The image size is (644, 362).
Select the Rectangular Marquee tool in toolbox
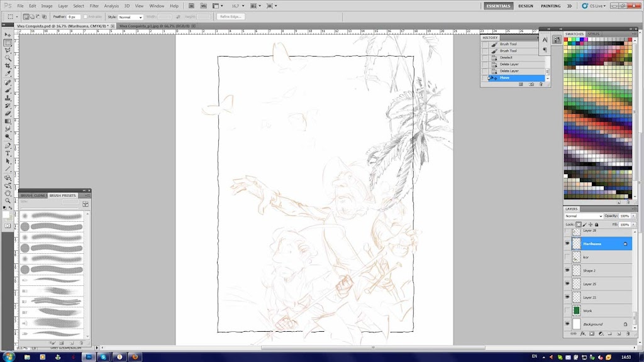coord(8,43)
